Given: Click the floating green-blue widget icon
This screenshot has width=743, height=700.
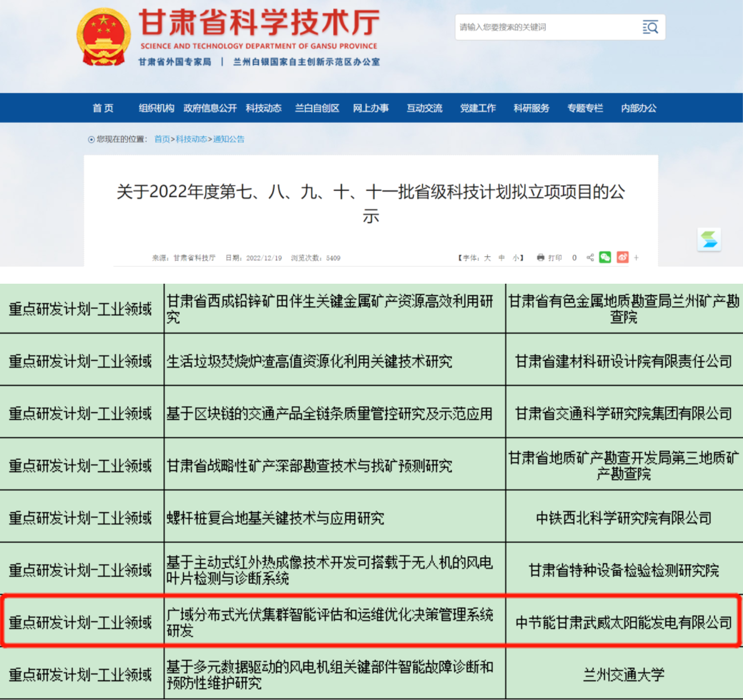Looking at the screenshot, I should point(709,240).
